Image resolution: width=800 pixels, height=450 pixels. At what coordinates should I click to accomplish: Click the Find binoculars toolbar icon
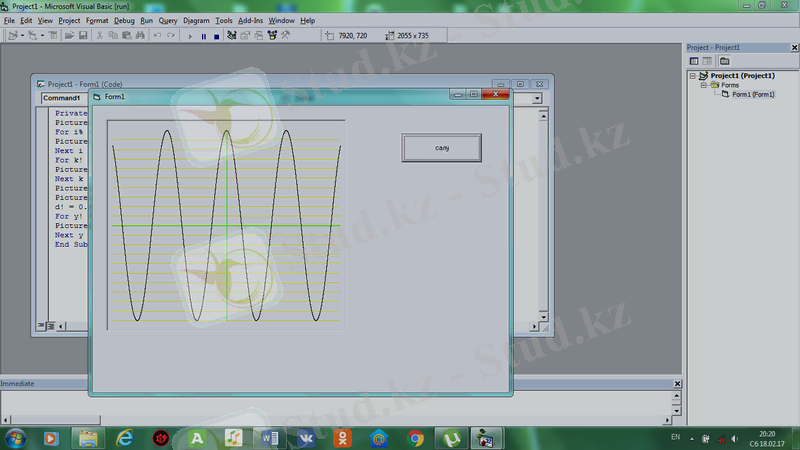coord(140,36)
